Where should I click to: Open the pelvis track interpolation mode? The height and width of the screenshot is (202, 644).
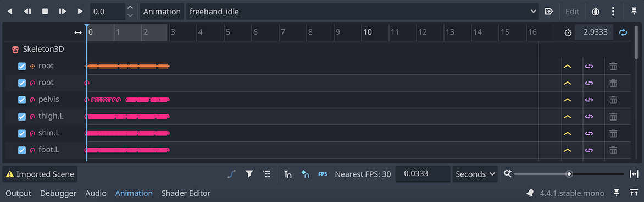pos(568,100)
